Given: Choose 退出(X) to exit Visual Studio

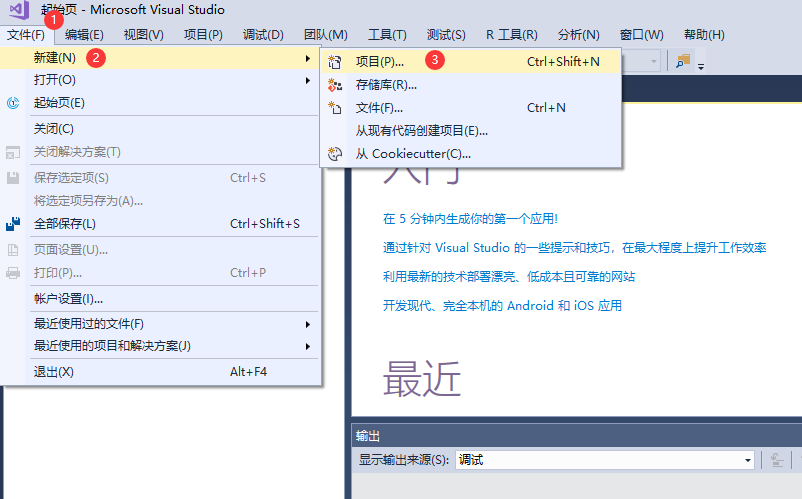Looking at the screenshot, I should [160, 372].
